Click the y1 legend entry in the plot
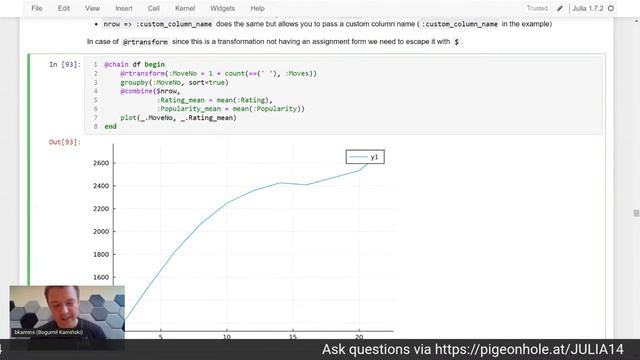This screenshot has height=360, width=640. [365, 157]
